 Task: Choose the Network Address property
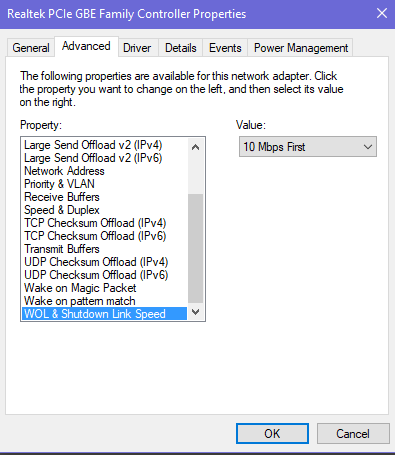tap(104, 171)
